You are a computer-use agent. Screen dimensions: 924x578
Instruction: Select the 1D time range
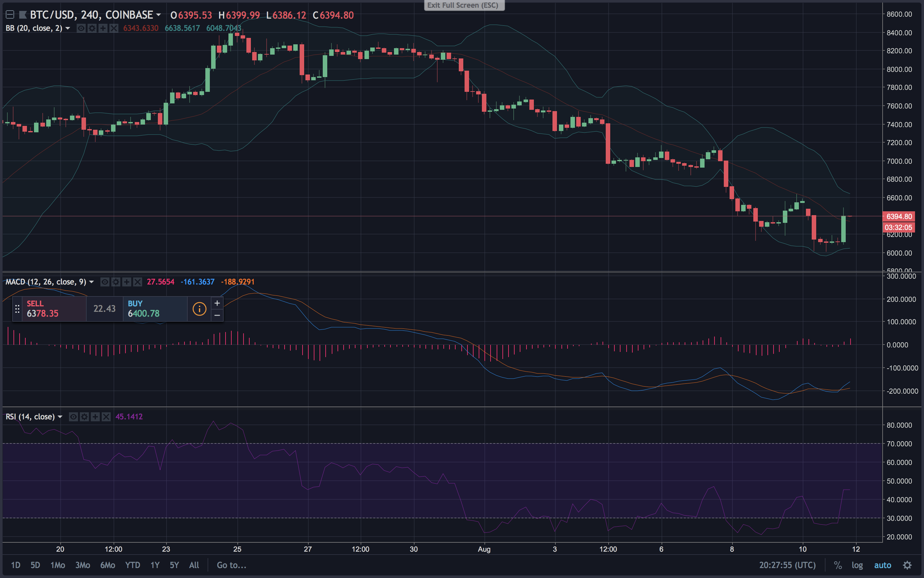click(16, 565)
